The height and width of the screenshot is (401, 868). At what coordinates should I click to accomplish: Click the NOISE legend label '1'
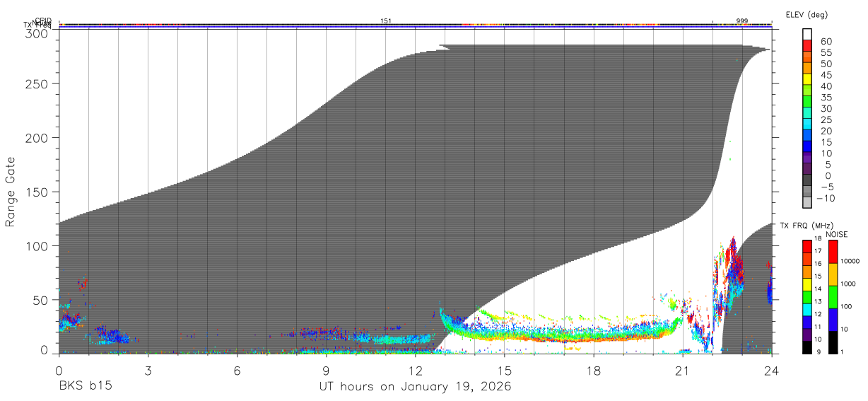click(842, 351)
